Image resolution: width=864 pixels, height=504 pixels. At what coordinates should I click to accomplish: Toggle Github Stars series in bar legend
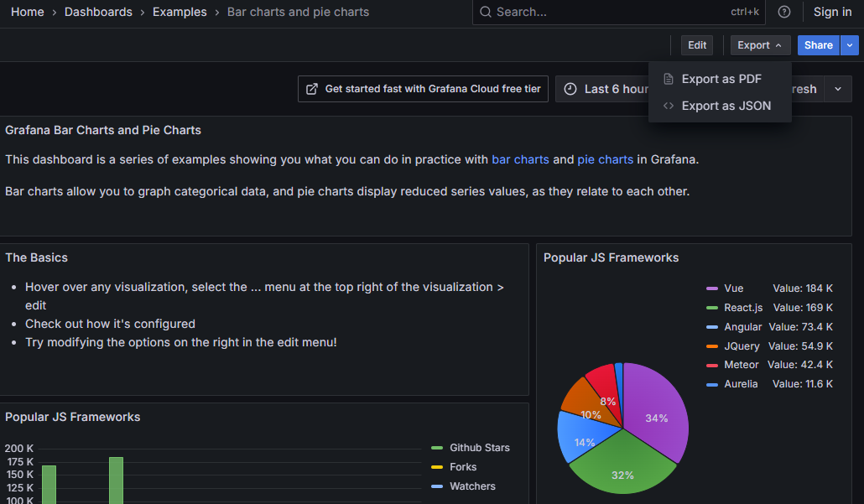pos(479,448)
